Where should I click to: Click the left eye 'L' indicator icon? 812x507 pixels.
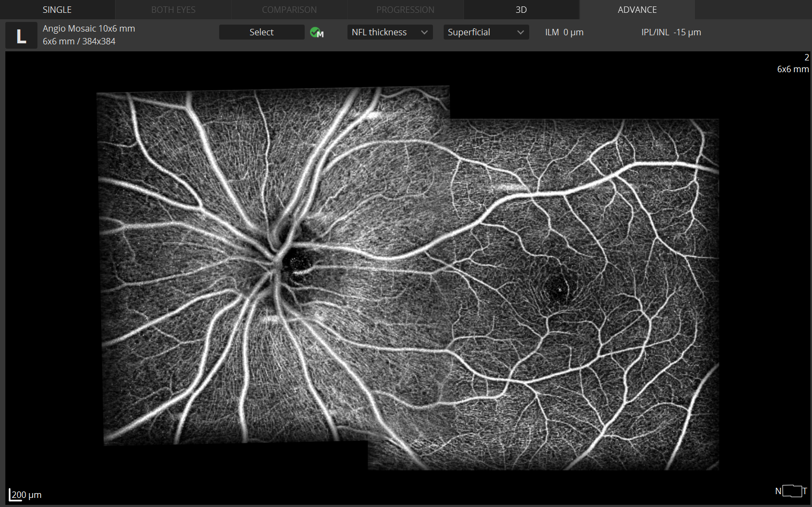click(x=21, y=36)
